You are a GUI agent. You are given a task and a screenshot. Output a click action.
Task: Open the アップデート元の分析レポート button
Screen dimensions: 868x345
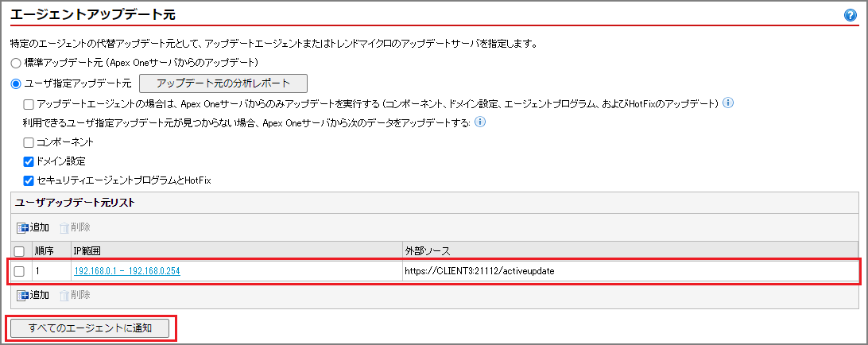coord(223,83)
